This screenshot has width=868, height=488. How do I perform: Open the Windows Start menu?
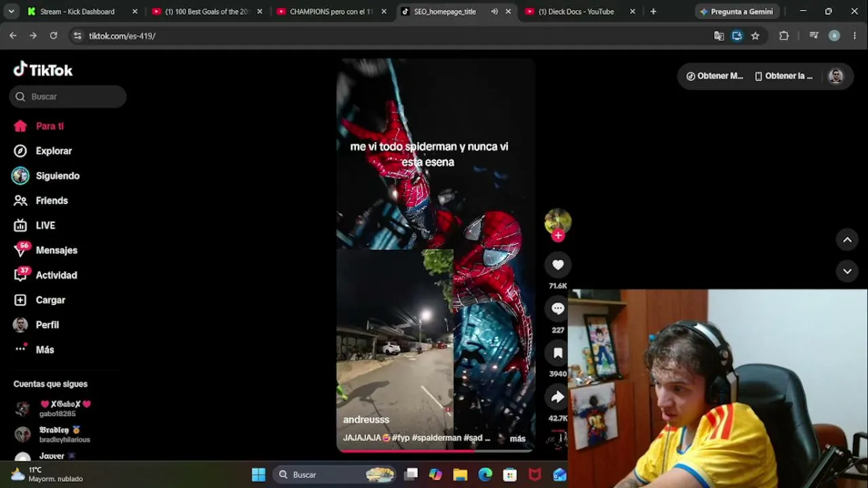point(258,474)
